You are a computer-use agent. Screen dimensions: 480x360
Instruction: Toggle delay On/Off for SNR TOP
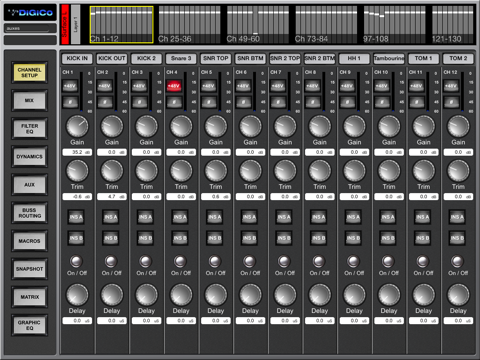(215, 262)
